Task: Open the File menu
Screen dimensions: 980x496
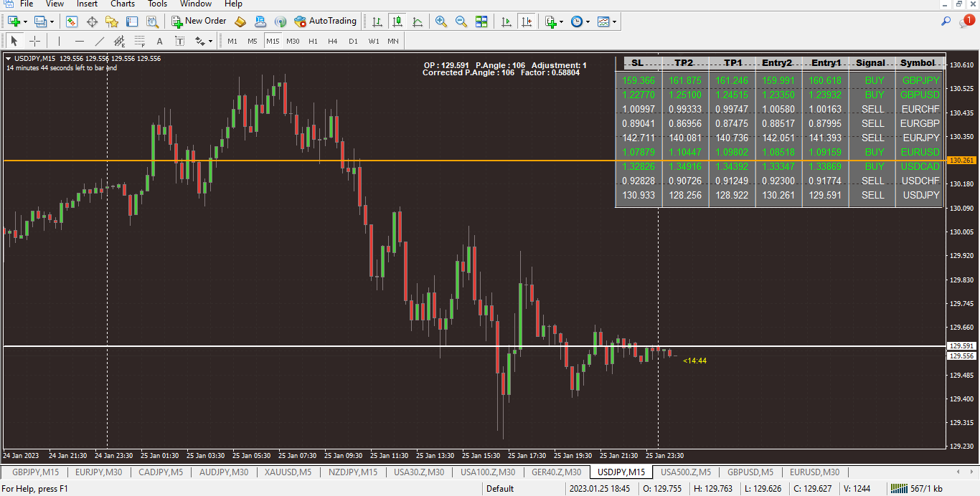Action: point(27,4)
